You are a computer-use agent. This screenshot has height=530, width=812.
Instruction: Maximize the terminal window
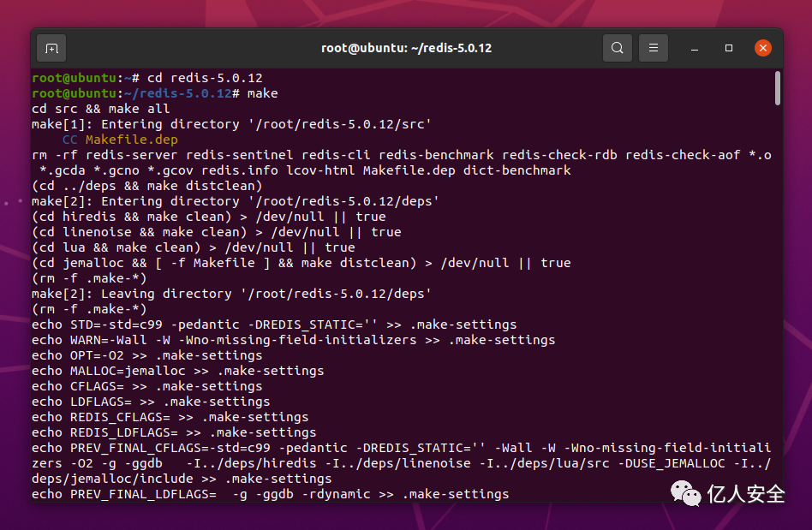[x=729, y=48]
